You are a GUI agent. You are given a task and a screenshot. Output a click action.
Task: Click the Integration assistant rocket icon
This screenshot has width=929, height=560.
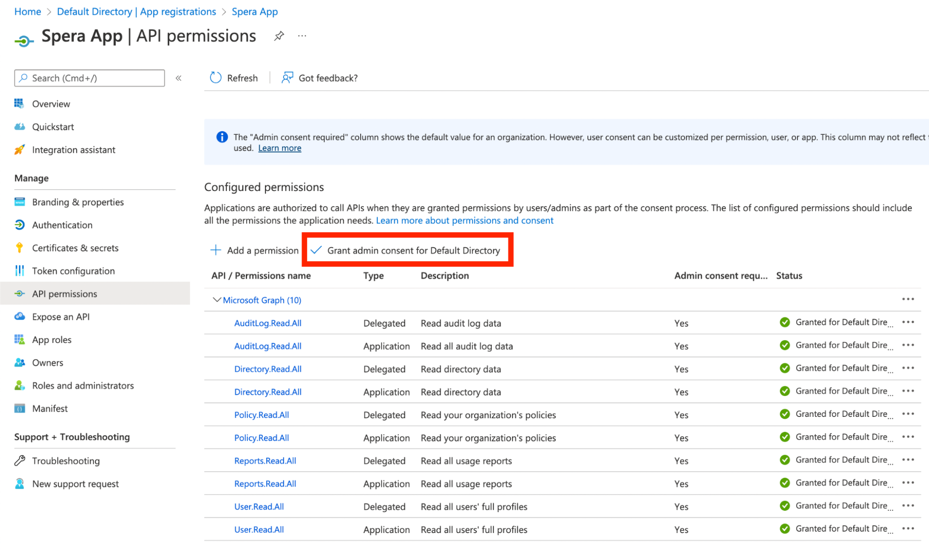[20, 150]
